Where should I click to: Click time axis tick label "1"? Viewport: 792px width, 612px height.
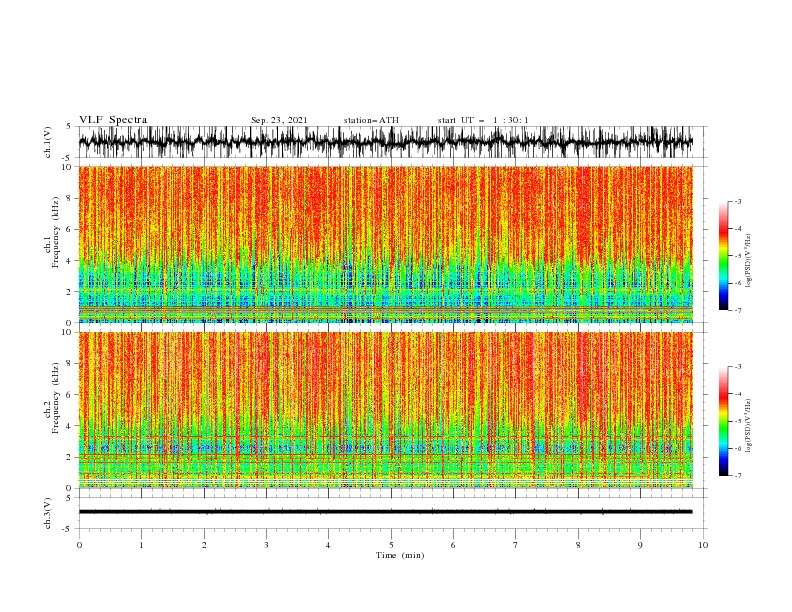click(141, 545)
